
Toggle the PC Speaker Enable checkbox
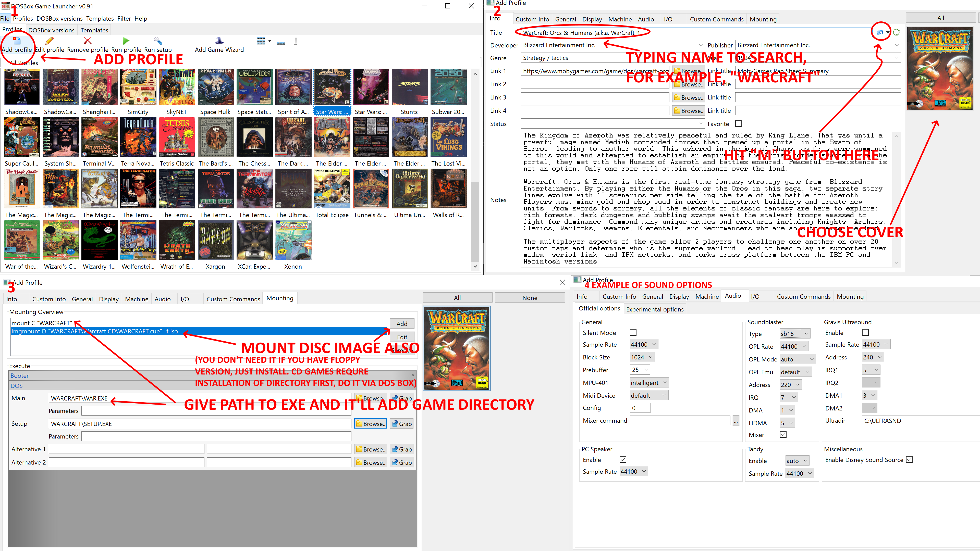click(x=623, y=459)
